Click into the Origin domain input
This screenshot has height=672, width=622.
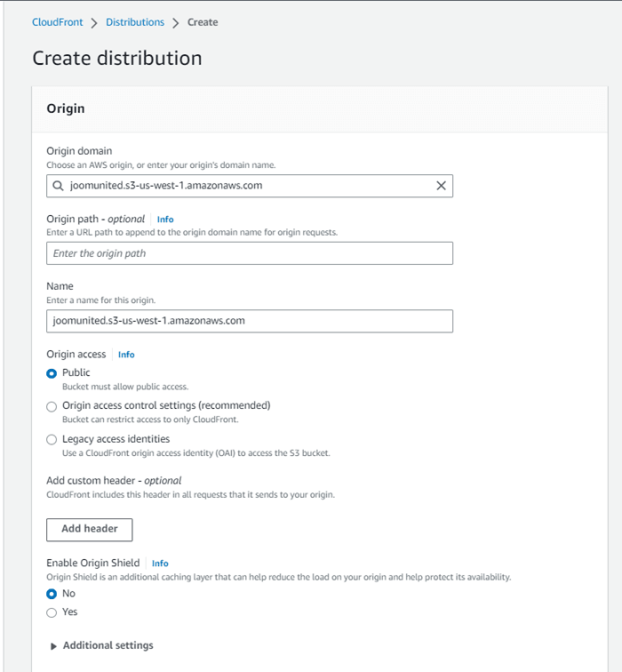(x=249, y=186)
